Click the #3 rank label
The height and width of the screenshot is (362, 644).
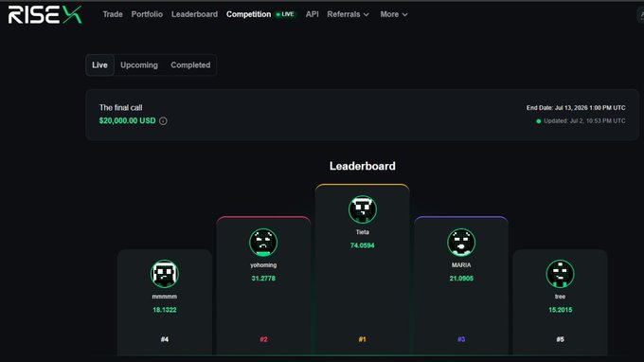pos(461,339)
